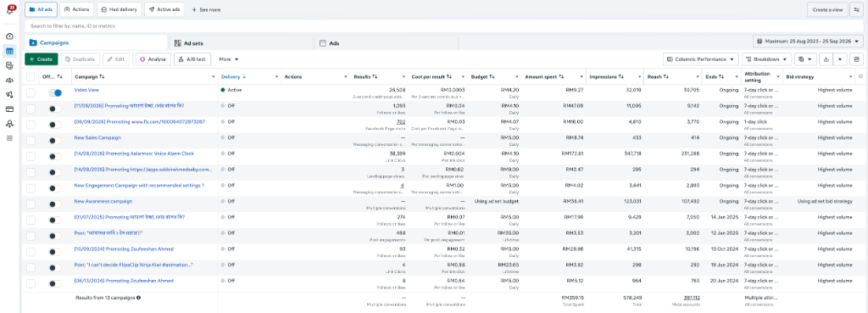
Task: Switch to the Campaigns tab
Action: click(96, 42)
